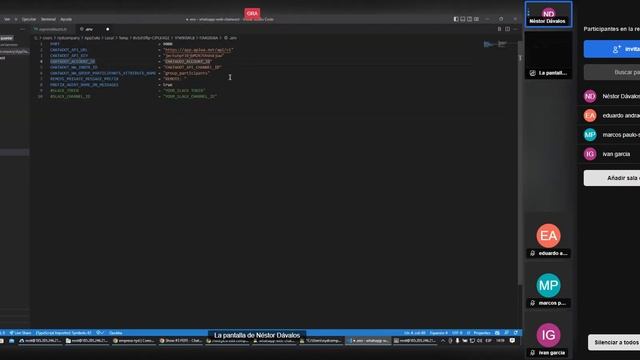This screenshot has height=360, width=640.
Task: Click the CHATWOOT_API_URL https value on line 2
Action: coord(198,50)
